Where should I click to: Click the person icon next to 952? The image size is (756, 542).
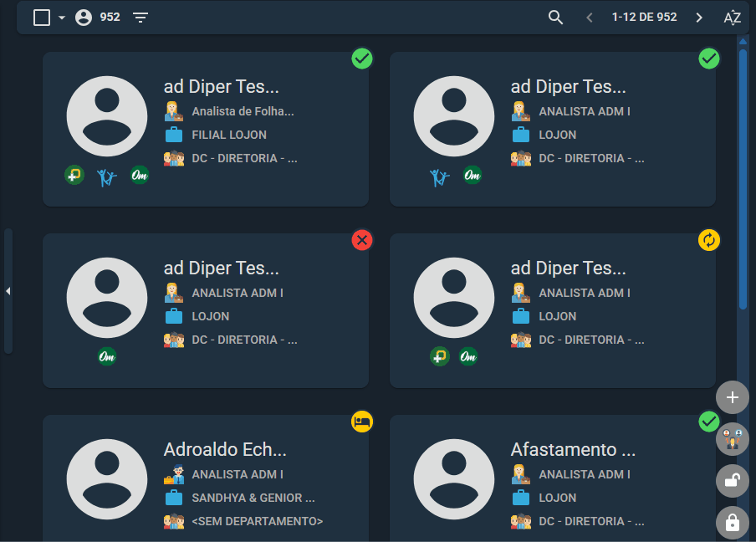pos(84,18)
